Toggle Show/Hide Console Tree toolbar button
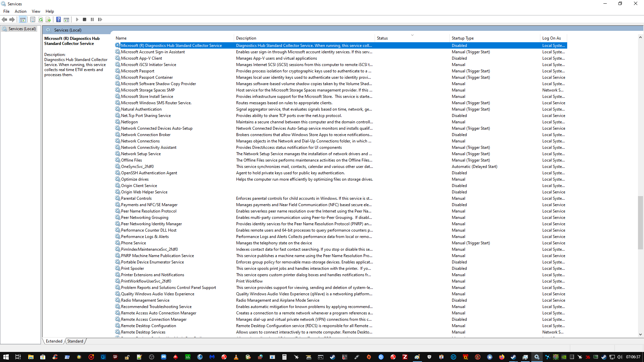The height and width of the screenshot is (362, 644). tap(22, 19)
